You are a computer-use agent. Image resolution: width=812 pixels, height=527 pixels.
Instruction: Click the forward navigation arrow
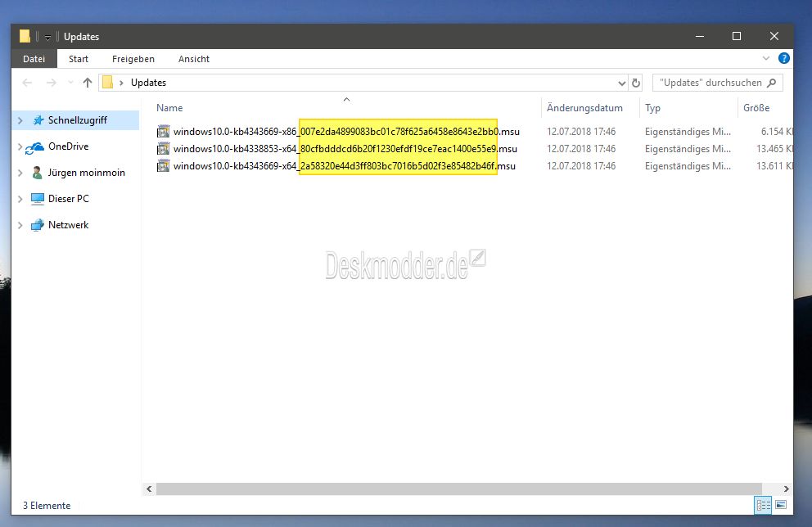tap(51, 83)
